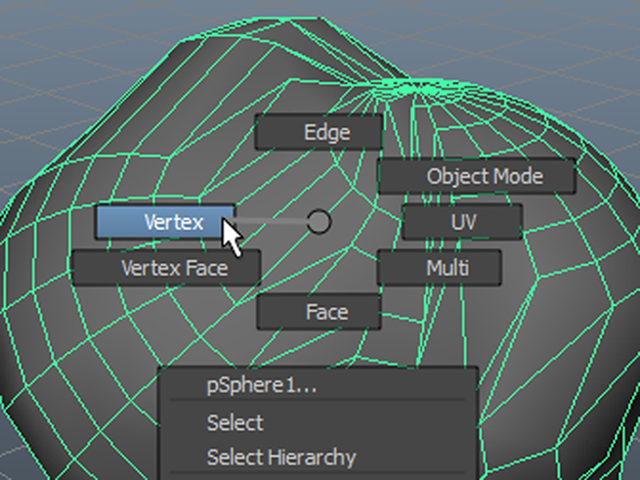Choose Multi component mode
The width and height of the screenshot is (640, 480).
pyautogui.click(x=440, y=268)
